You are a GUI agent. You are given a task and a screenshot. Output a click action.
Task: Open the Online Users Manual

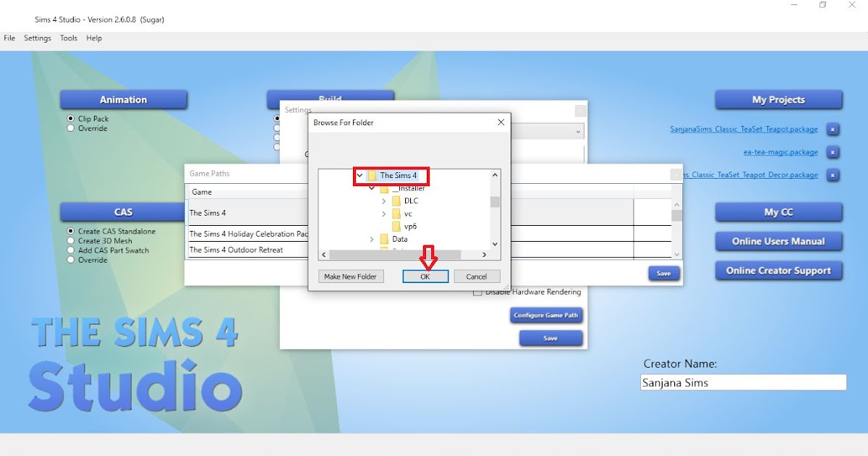point(779,241)
